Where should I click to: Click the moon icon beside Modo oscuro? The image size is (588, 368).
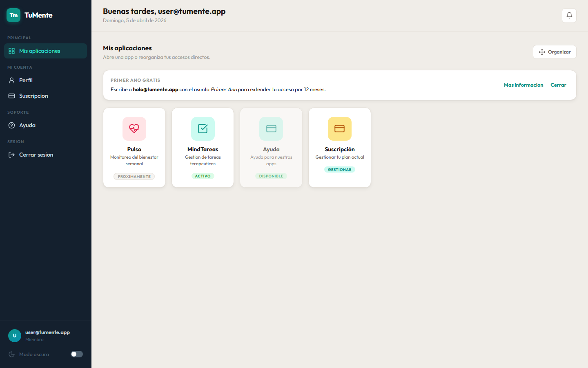click(12, 355)
